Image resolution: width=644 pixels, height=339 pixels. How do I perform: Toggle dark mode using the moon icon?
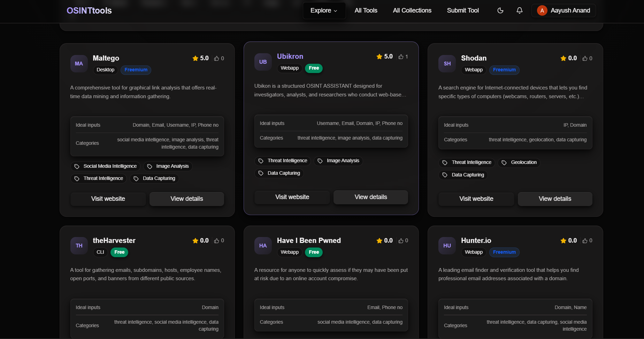tap(500, 10)
